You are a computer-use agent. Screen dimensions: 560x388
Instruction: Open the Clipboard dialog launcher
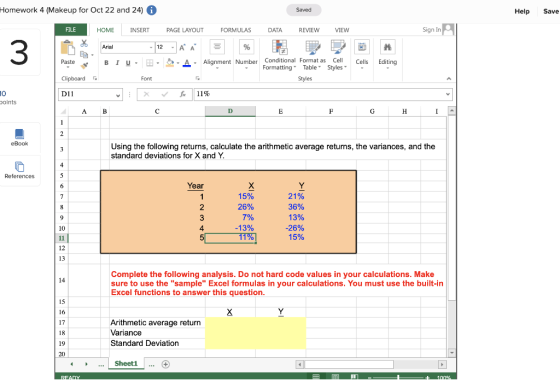(x=95, y=78)
